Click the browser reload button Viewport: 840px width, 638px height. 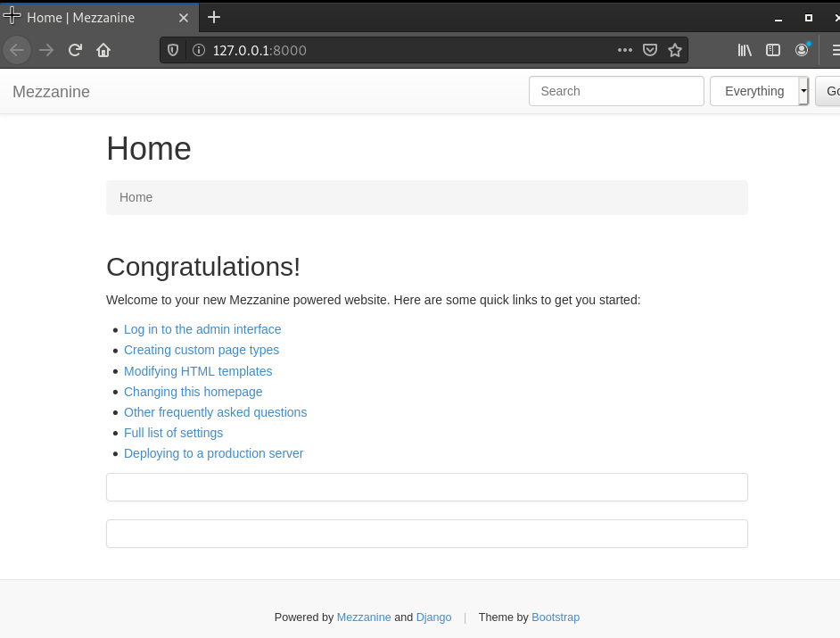pyautogui.click(x=75, y=50)
